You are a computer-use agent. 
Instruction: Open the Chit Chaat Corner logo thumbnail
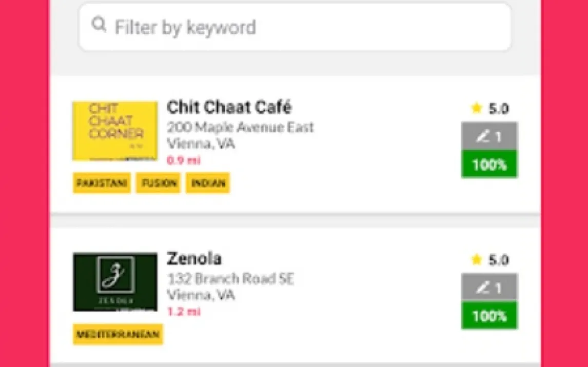(x=115, y=131)
